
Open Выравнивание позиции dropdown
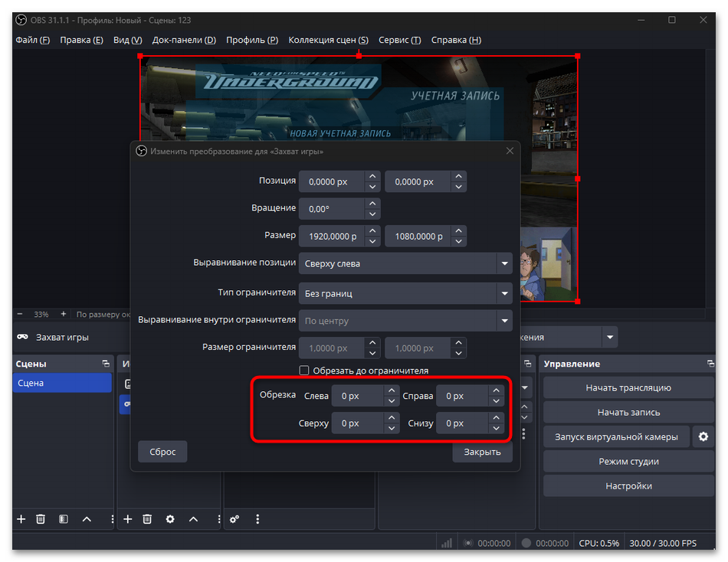405,263
